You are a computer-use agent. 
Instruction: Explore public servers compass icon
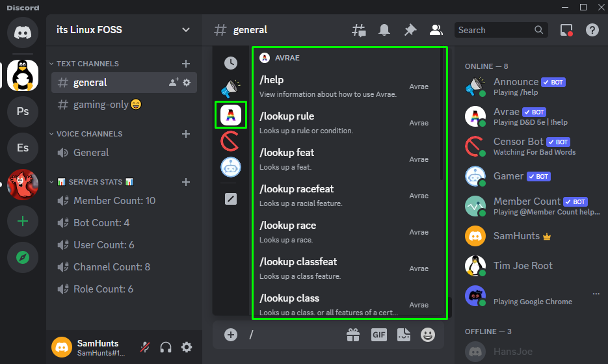[x=23, y=257]
